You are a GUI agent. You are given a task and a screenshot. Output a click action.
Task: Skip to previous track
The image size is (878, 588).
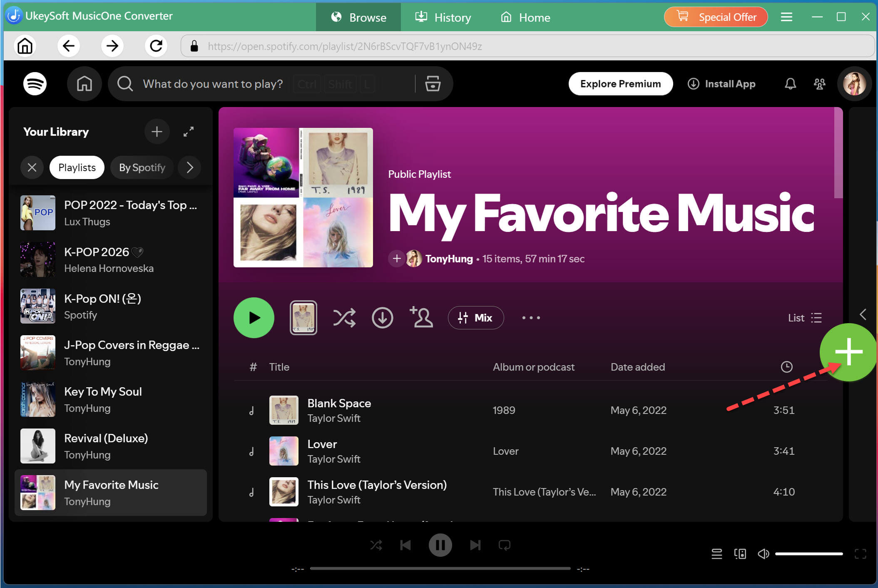(405, 545)
